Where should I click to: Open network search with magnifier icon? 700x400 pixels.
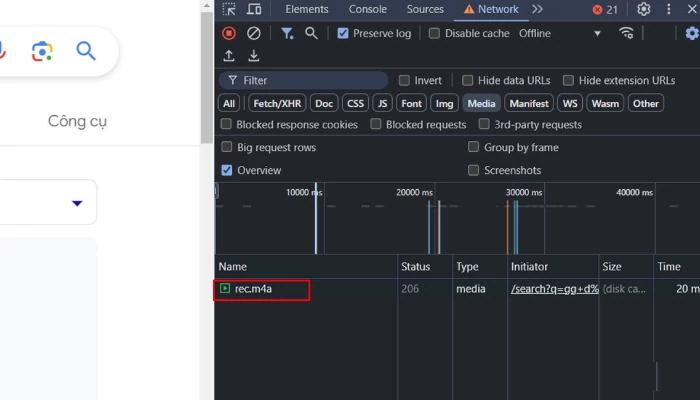(311, 33)
